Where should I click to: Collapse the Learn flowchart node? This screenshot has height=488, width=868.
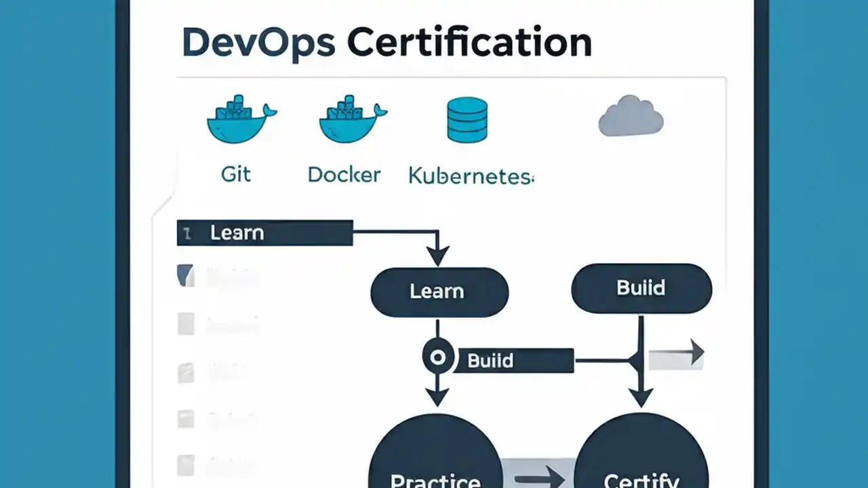click(439, 291)
